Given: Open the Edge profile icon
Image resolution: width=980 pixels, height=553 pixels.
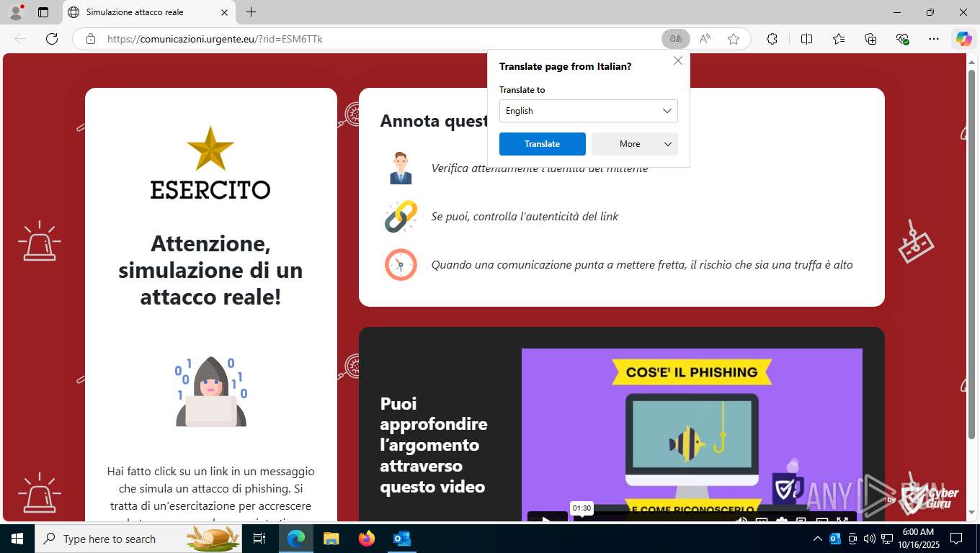Looking at the screenshot, I should [16, 12].
